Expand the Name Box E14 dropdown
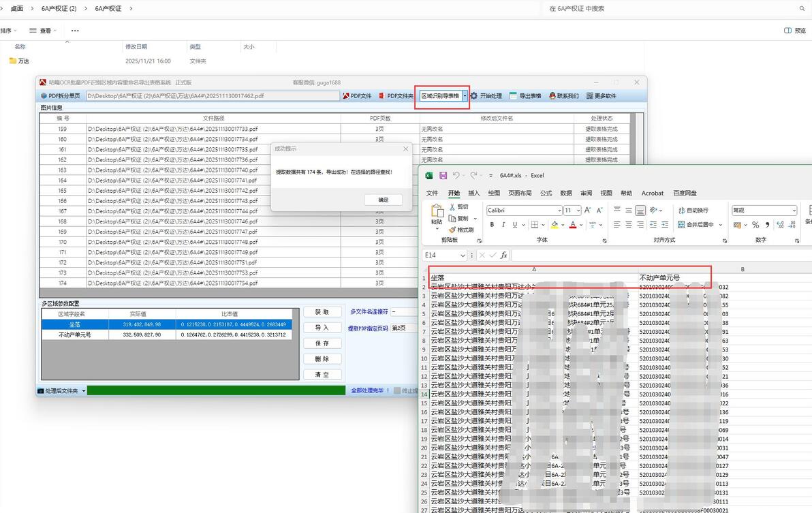Viewport: 812px width, 513px height. 462,255
